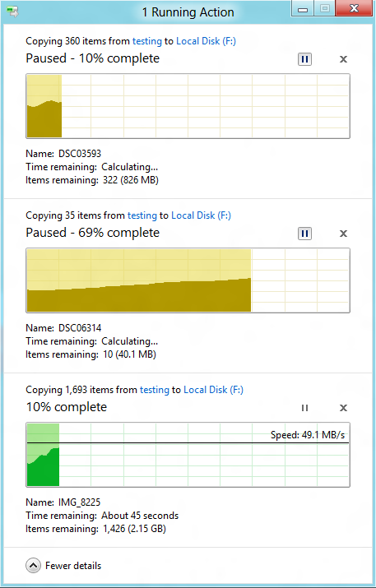Minimize the Running Action window

tap(303, 8)
